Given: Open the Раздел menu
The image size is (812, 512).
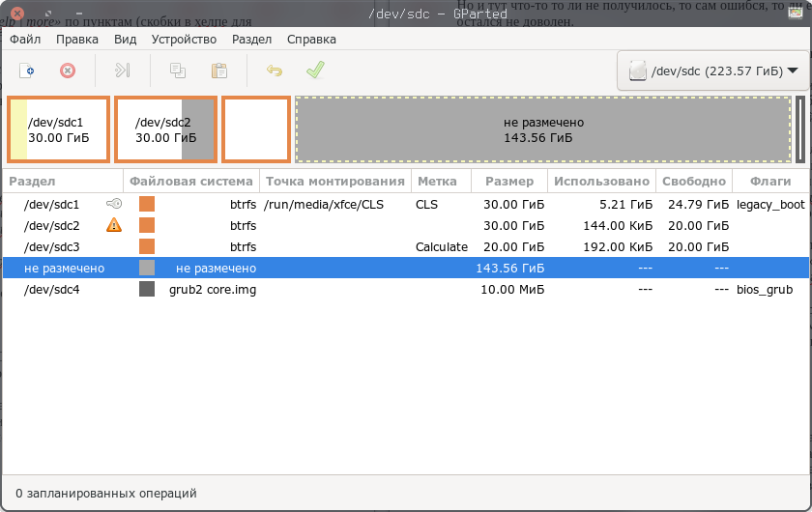Looking at the screenshot, I should (x=251, y=40).
